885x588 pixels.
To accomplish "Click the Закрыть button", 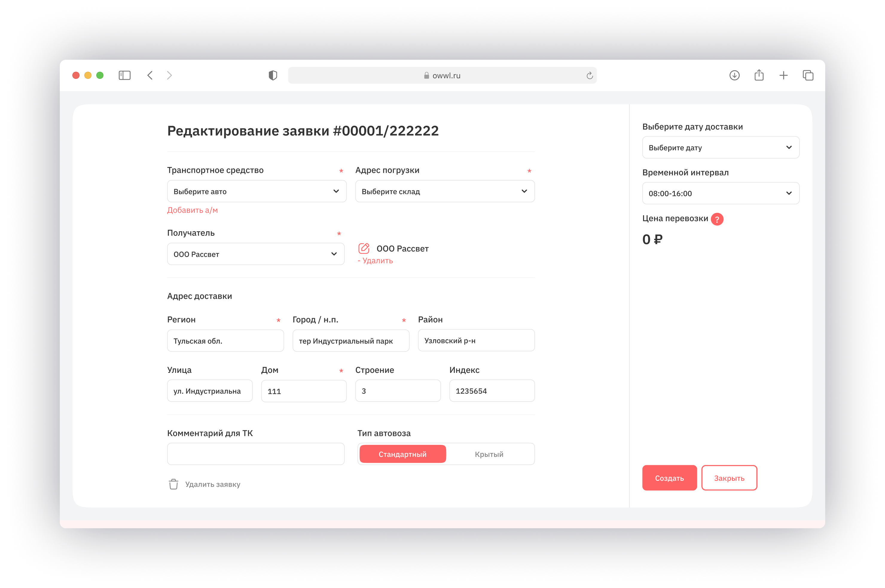I will (x=729, y=478).
